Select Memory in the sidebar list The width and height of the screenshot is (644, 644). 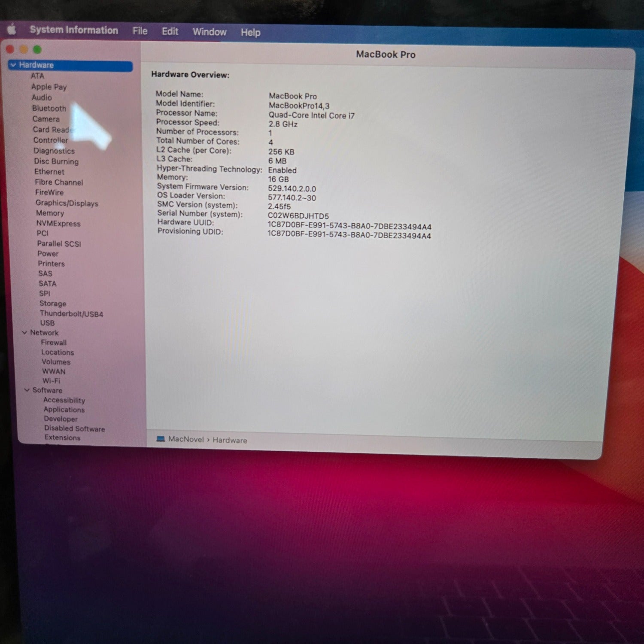(50, 213)
